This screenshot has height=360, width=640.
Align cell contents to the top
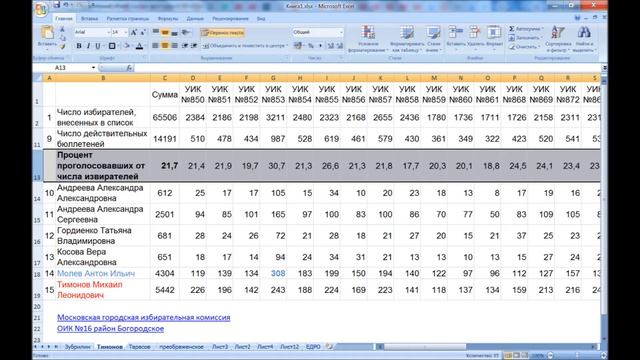click(156, 32)
